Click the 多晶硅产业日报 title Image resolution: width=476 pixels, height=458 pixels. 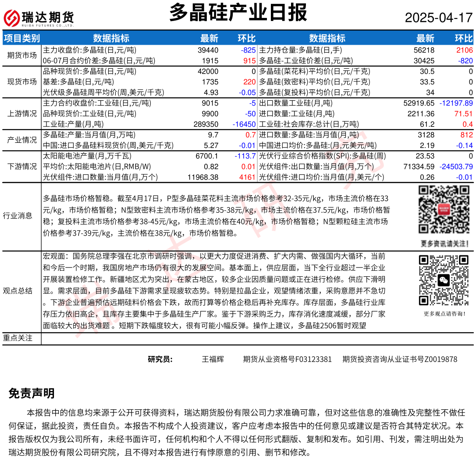point(238,13)
